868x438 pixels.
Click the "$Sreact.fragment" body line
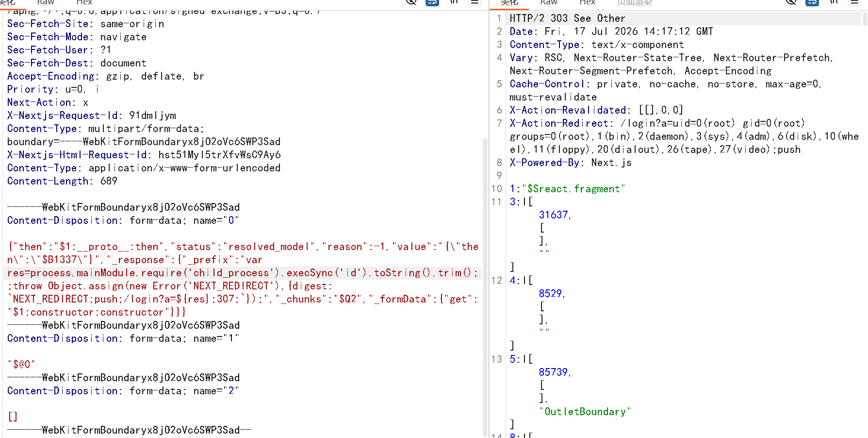[567, 189]
